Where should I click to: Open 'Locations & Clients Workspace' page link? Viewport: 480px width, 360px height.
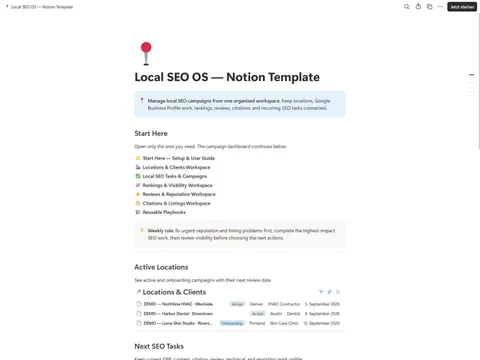(x=176, y=167)
